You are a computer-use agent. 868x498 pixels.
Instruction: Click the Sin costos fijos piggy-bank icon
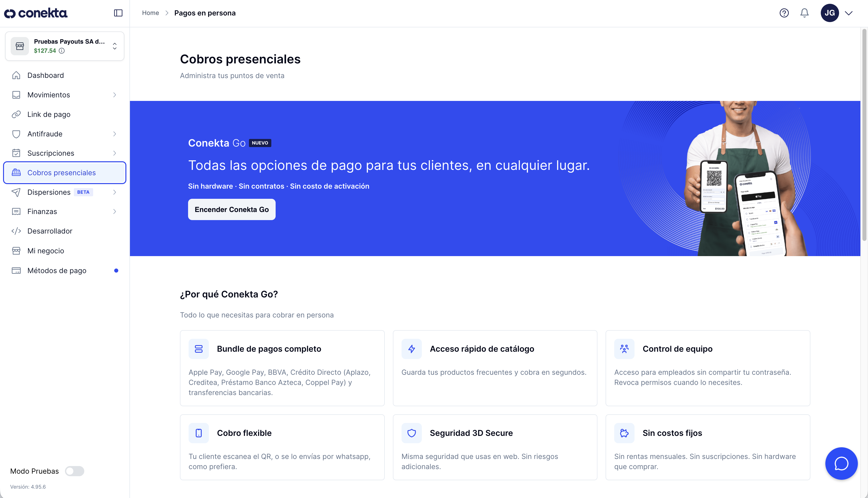point(624,433)
